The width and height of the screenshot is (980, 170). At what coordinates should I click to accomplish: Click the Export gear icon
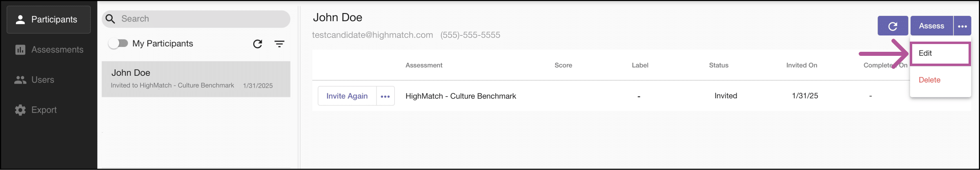click(20, 110)
